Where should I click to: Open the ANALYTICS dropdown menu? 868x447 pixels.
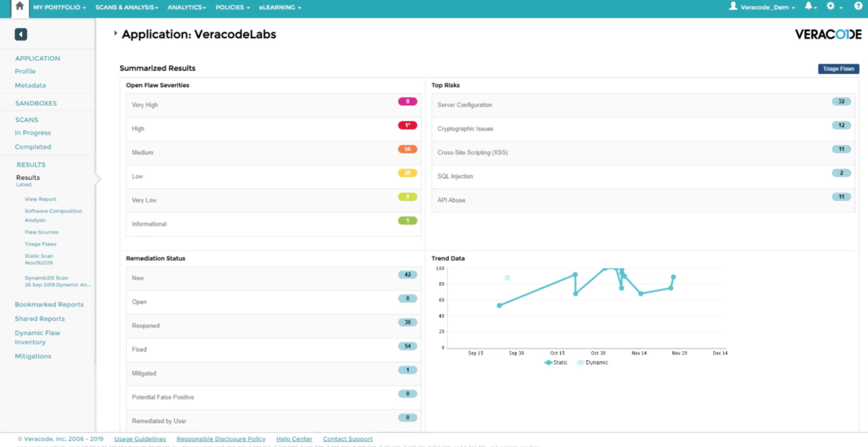[186, 8]
